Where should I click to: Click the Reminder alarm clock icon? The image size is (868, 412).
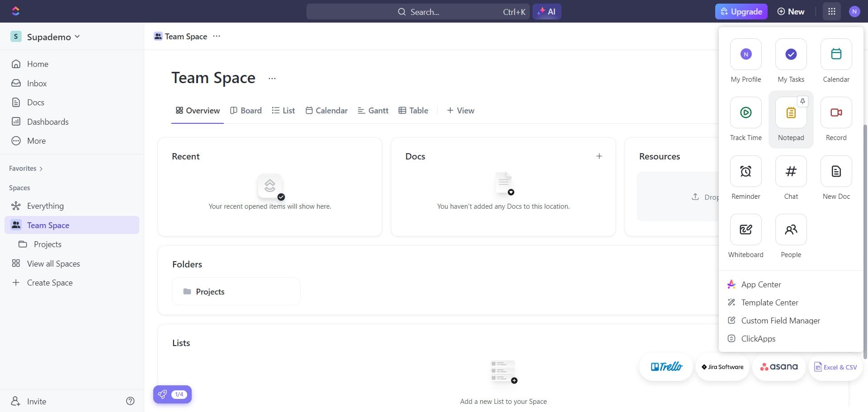click(x=745, y=171)
